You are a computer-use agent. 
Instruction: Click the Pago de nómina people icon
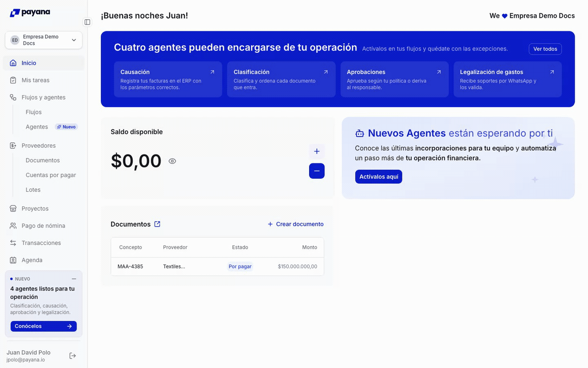(13, 226)
